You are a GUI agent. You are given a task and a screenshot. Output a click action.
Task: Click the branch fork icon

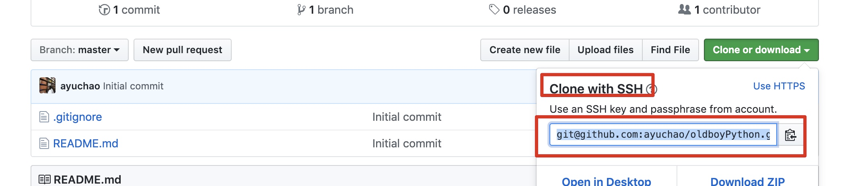click(x=301, y=10)
